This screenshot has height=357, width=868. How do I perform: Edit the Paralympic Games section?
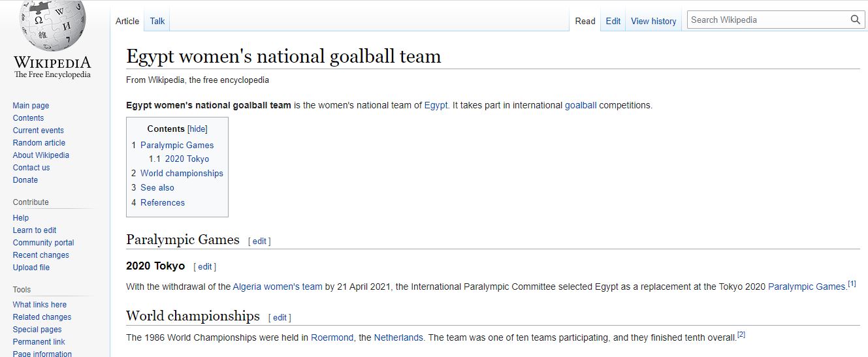pos(259,241)
